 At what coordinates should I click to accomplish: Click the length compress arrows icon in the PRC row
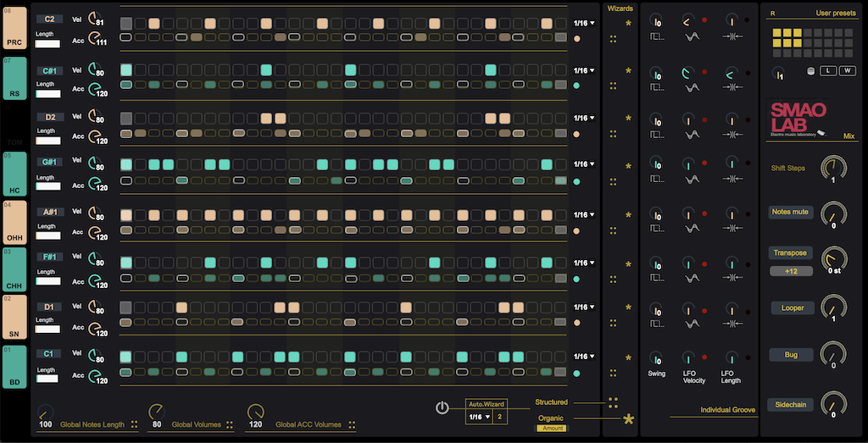pos(733,37)
